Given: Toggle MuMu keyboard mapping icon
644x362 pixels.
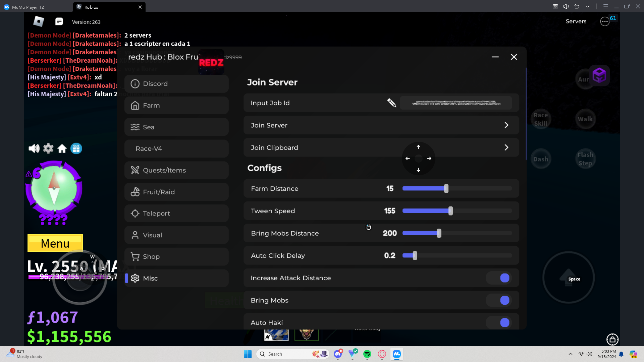Looking at the screenshot, I should point(555,6).
